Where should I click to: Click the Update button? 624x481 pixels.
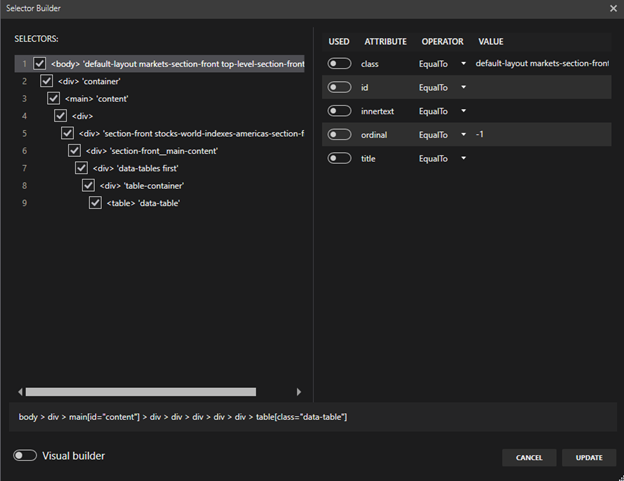point(589,457)
